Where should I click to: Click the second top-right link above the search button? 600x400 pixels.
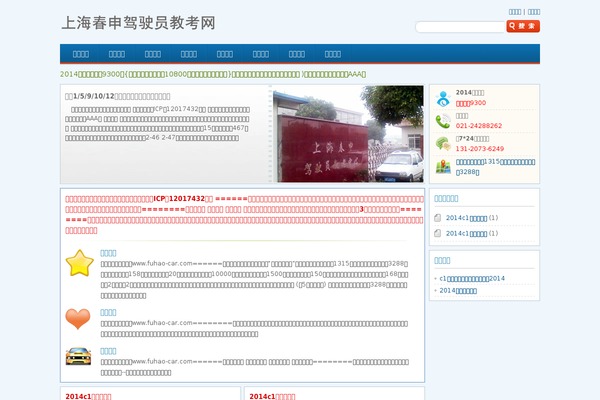click(534, 12)
